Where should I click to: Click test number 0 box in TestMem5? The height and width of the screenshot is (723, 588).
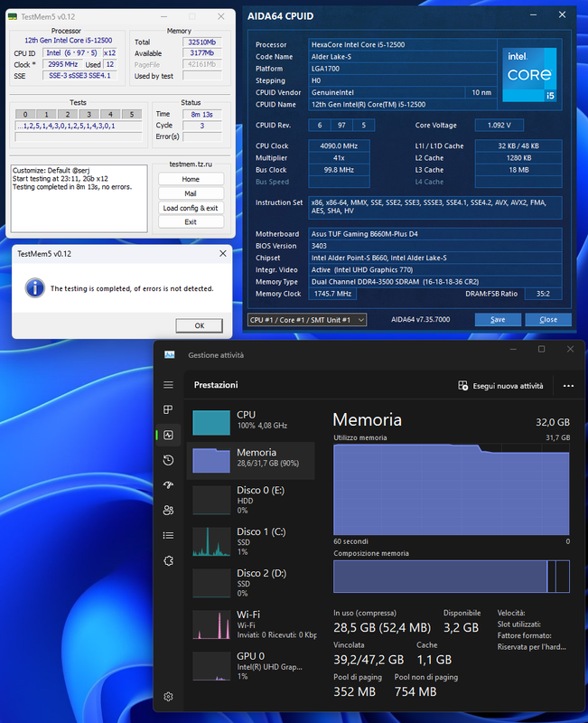point(25,115)
